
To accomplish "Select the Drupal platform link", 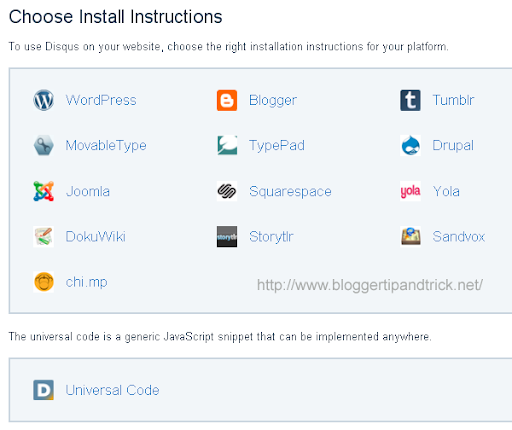I will (453, 146).
